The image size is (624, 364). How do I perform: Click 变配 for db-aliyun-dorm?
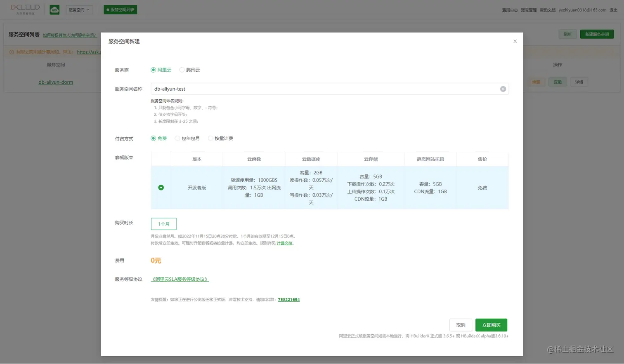(x=558, y=82)
